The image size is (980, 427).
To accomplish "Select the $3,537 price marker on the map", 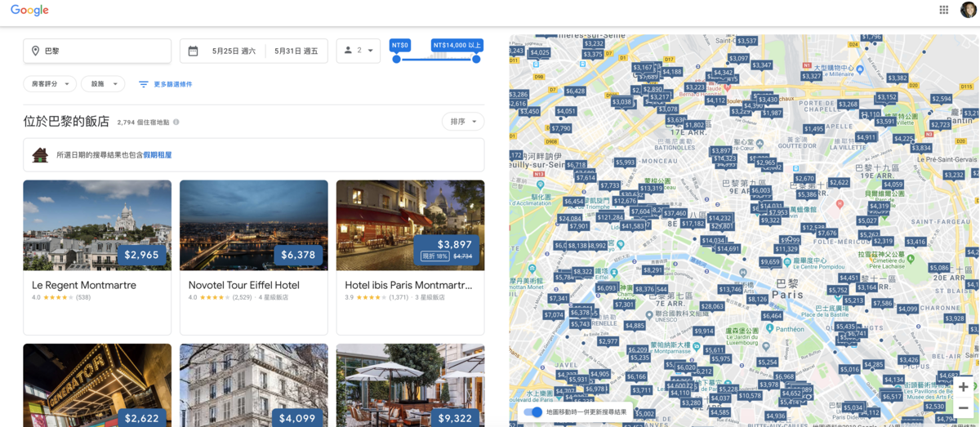I will (746, 41).
